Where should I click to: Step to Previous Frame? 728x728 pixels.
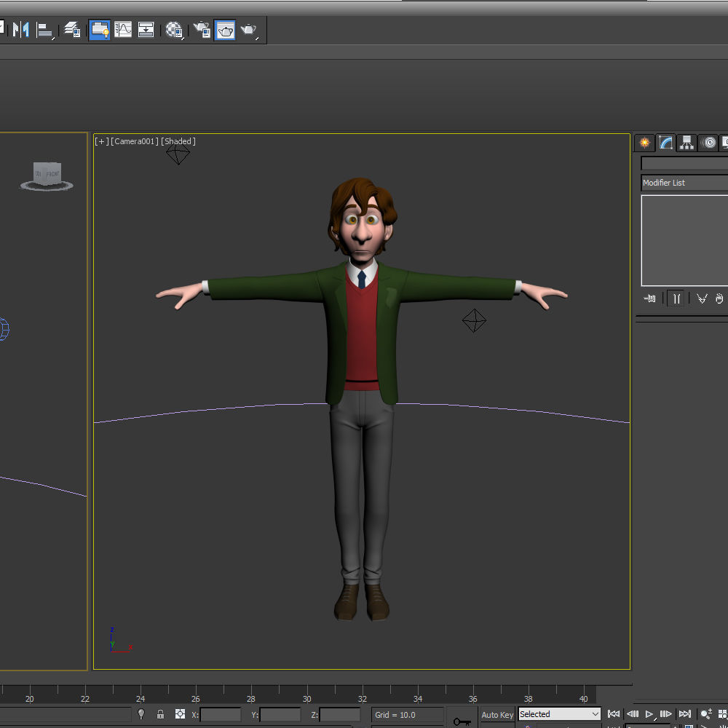click(633, 714)
